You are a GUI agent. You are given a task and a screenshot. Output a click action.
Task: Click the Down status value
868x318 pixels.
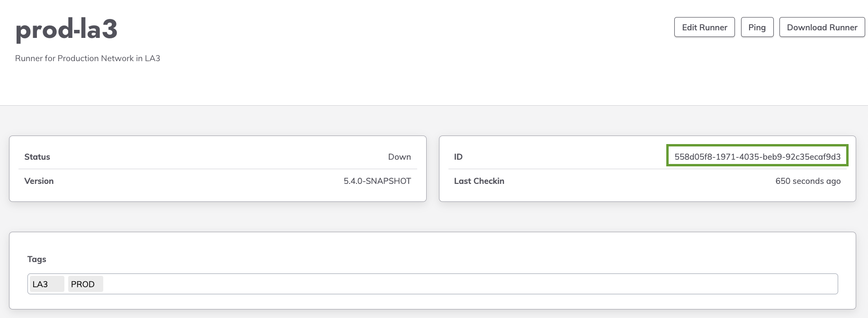(399, 157)
